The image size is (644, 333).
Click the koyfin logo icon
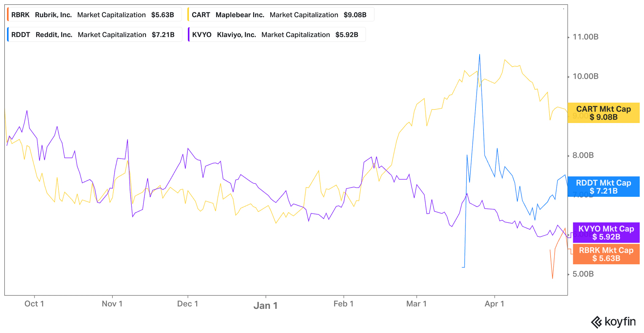point(596,322)
